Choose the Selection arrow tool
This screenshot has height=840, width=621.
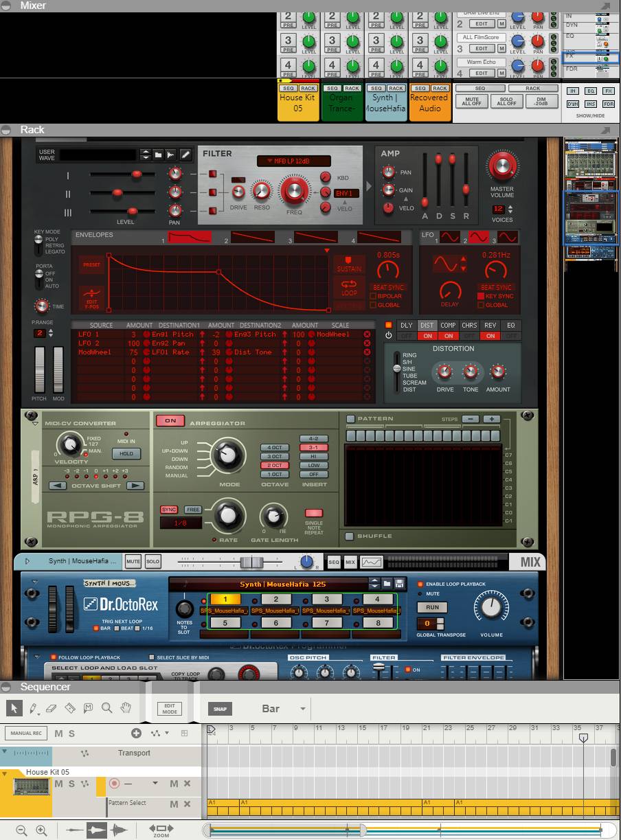14,708
